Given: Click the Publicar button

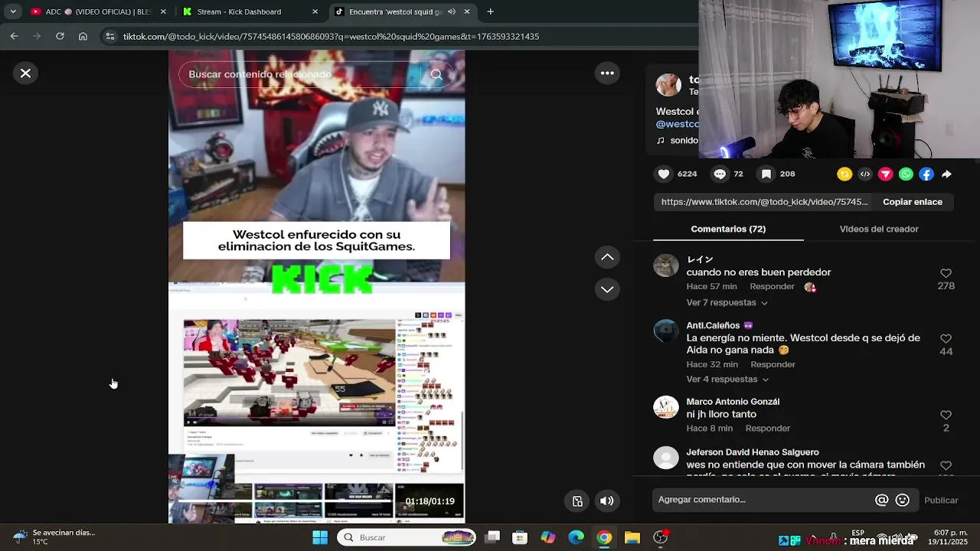Looking at the screenshot, I should coord(941,500).
